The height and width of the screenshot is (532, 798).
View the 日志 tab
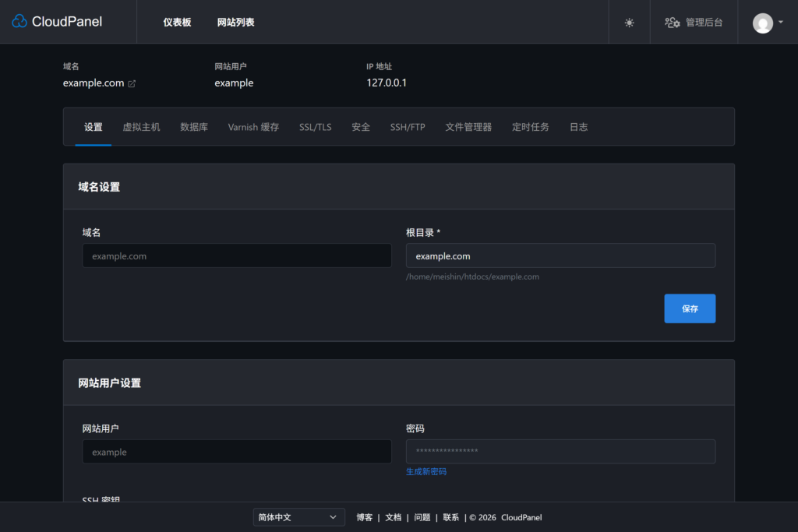579,127
